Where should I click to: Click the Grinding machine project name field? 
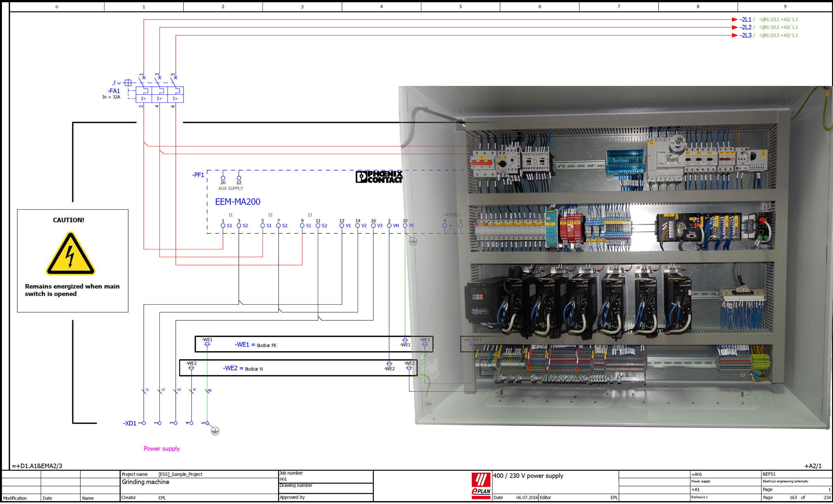145,482
